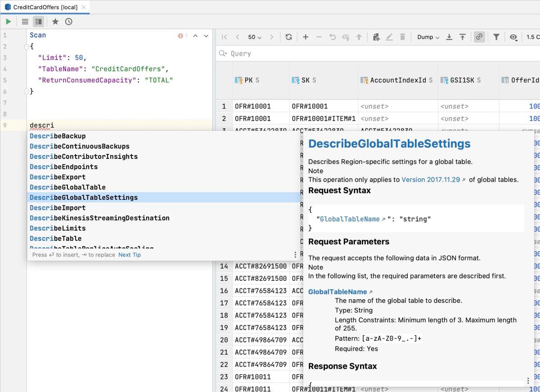Click the export data download icon
540x392 pixels.
449,37
